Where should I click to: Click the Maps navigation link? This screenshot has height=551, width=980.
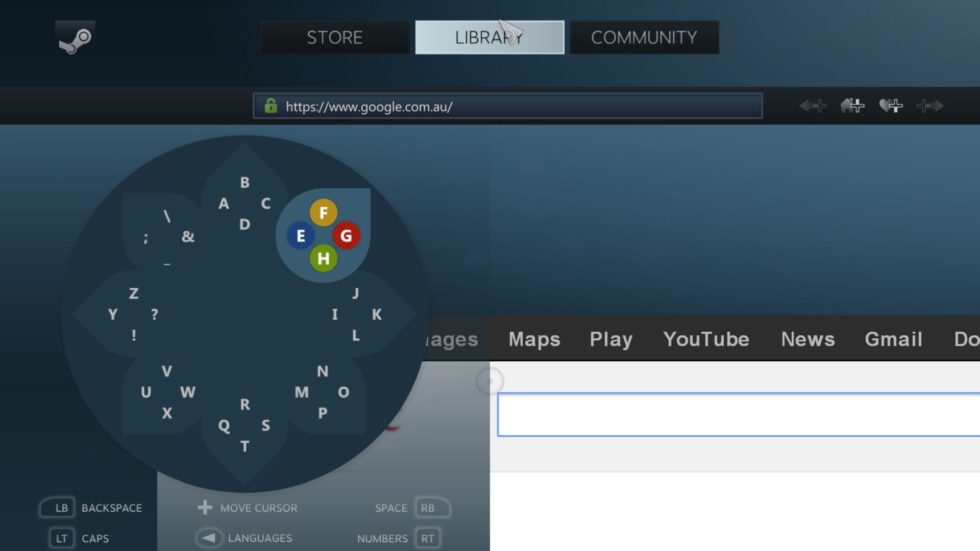[534, 339]
